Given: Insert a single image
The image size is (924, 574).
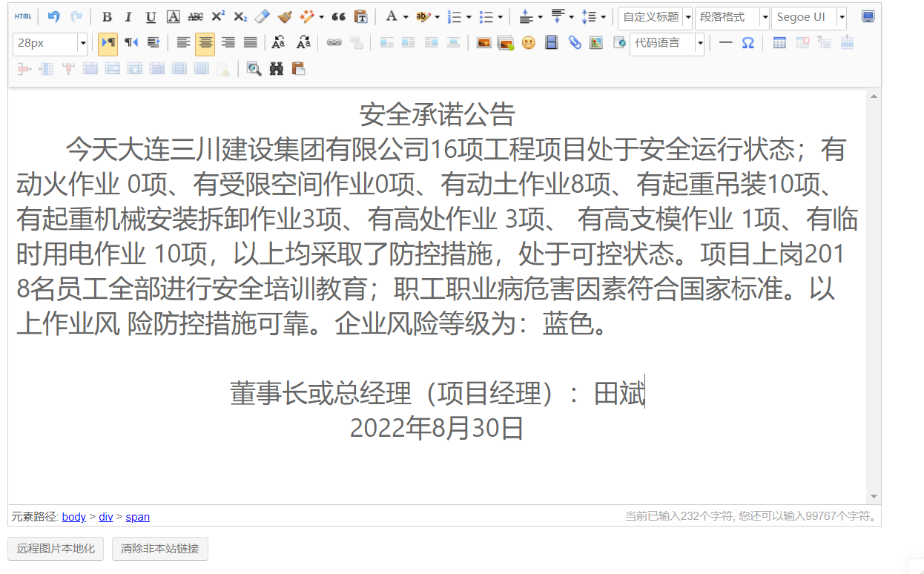Looking at the screenshot, I should click(484, 43).
